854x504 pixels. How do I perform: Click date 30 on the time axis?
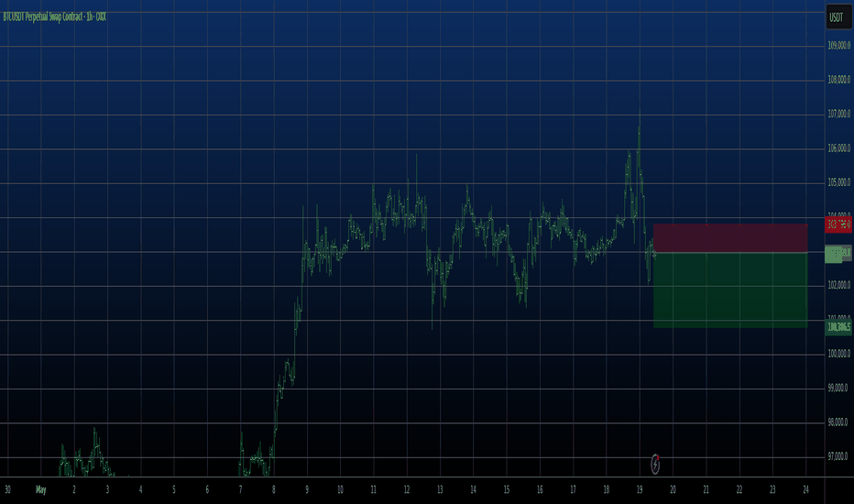(x=7, y=490)
